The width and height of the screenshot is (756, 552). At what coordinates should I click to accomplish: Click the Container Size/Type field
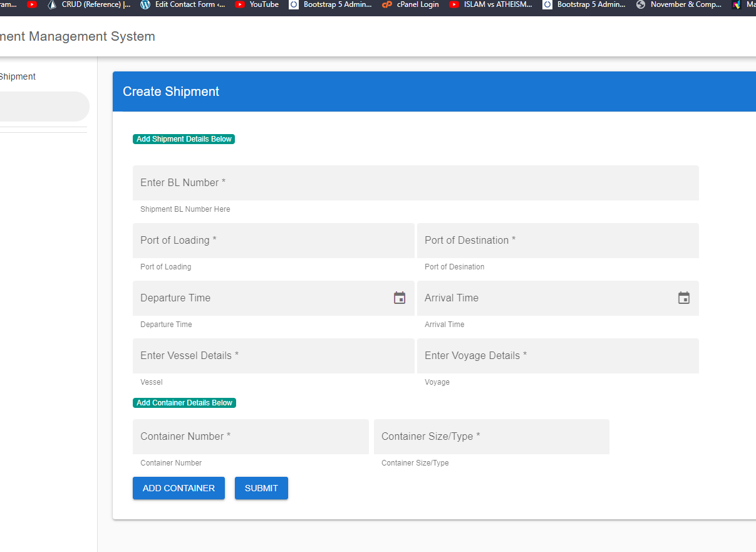(491, 437)
